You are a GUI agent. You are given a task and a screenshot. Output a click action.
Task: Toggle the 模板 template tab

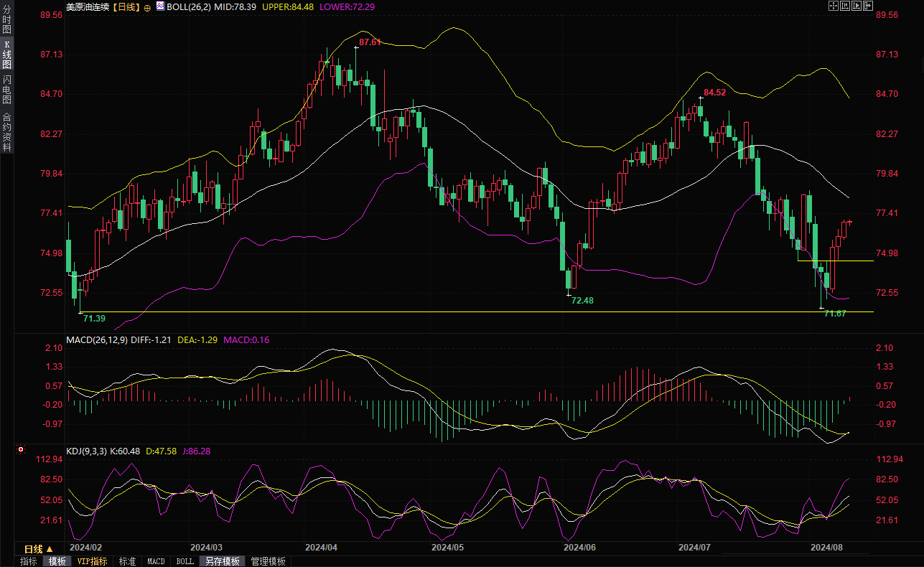[x=57, y=561]
